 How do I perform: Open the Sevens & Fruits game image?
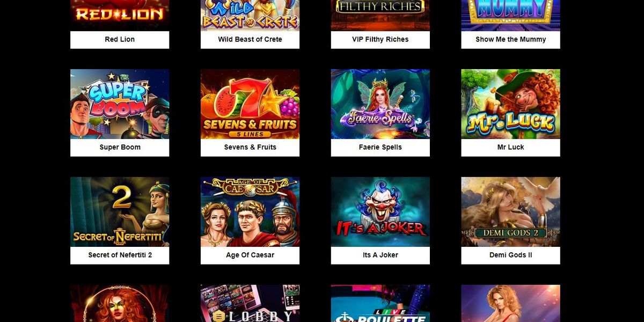click(250, 104)
